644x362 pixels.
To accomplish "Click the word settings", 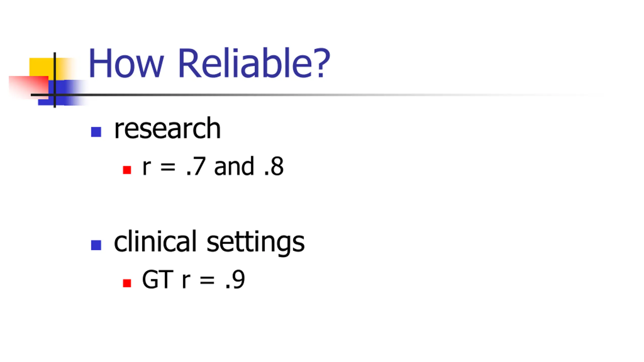I will 256,243.
